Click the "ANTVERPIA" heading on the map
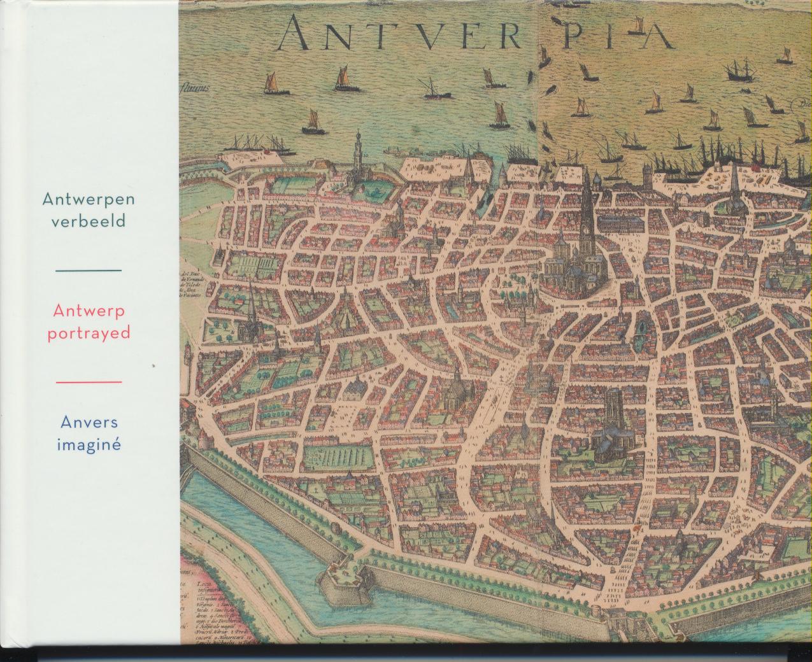This screenshot has height=662, width=812. (474, 32)
